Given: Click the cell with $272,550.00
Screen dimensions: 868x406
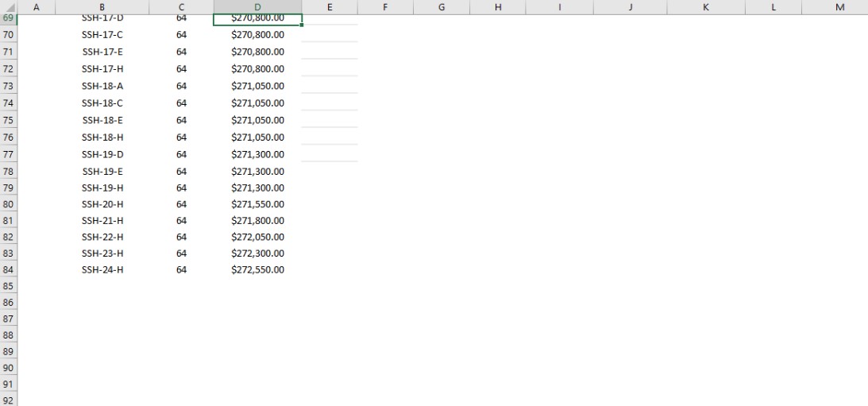Looking at the screenshot, I should (x=257, y=270).
